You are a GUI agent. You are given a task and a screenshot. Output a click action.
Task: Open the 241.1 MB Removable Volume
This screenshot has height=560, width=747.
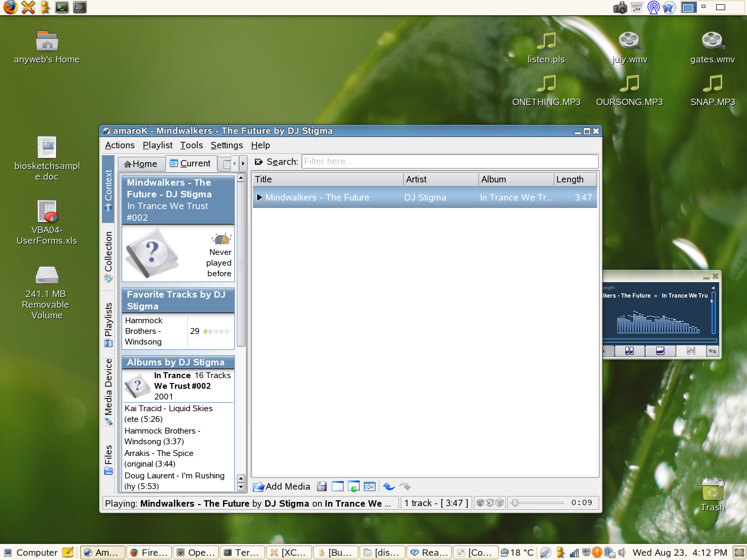pos(47,292)
